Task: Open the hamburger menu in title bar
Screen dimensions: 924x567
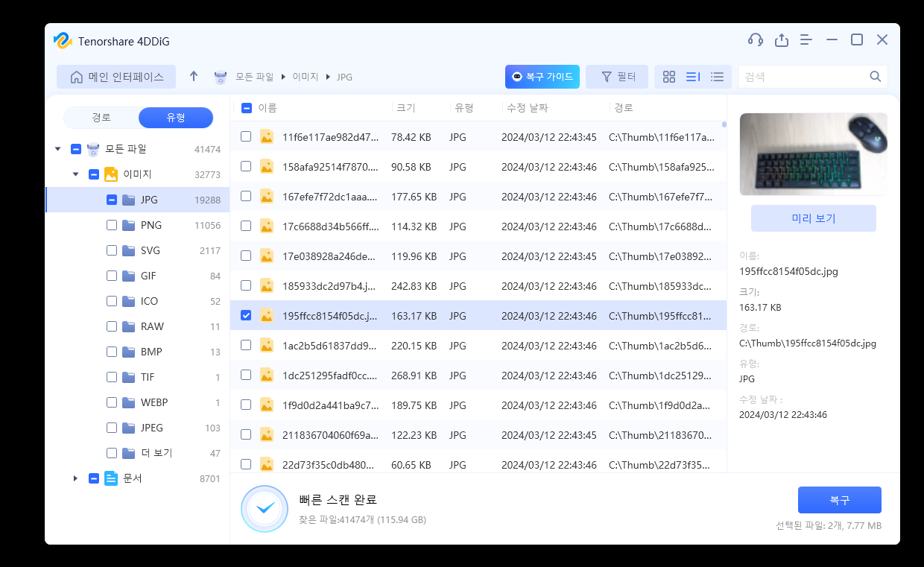Action: tap(806, 40)
